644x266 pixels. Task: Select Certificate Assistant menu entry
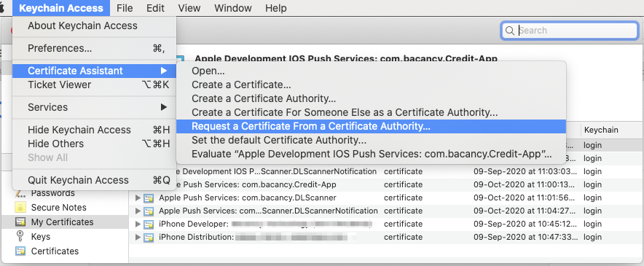[95, 71]
